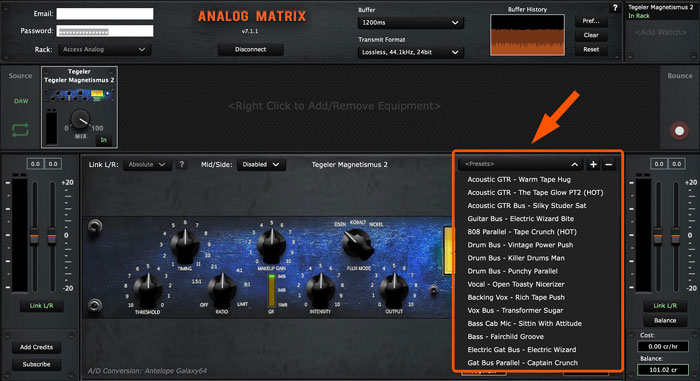
Task: Adjust the Makeup Gain knob
Action: pos(271,245)
